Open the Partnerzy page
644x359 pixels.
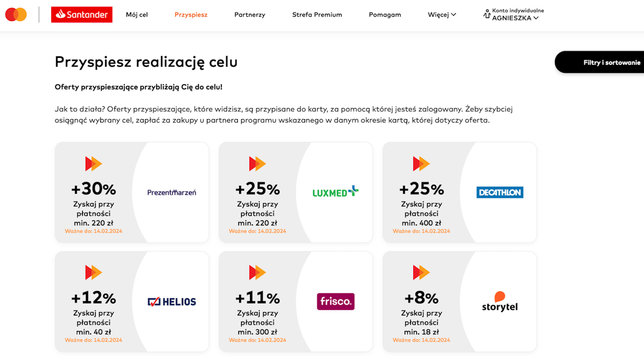[250, 14]
